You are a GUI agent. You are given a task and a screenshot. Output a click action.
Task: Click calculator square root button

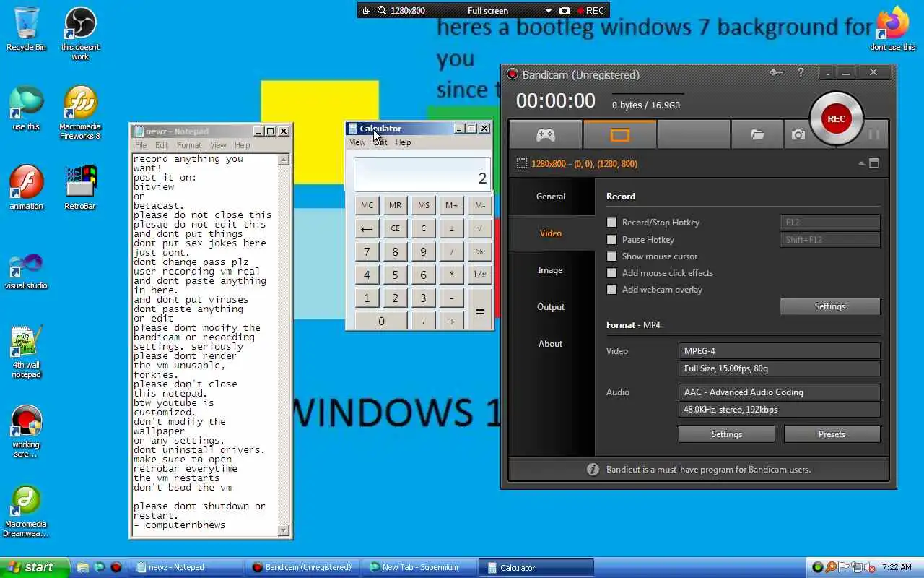click(x=479, y=228)
